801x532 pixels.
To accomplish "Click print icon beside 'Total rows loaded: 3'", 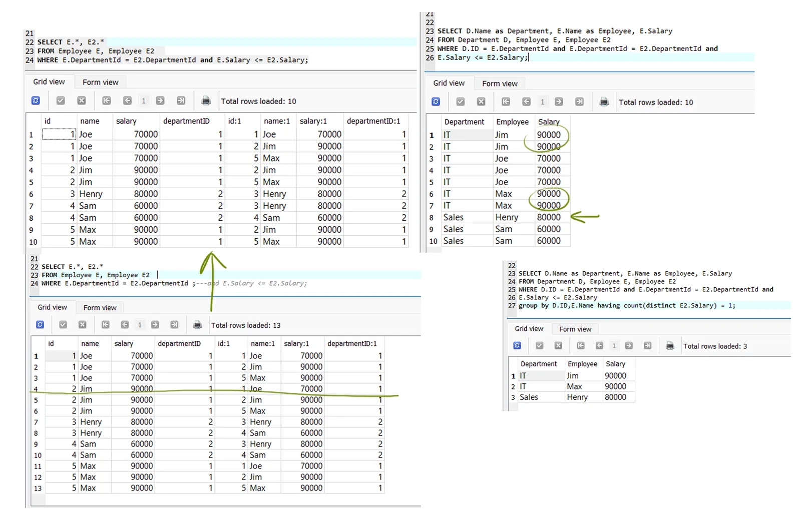I will point(670,346).
